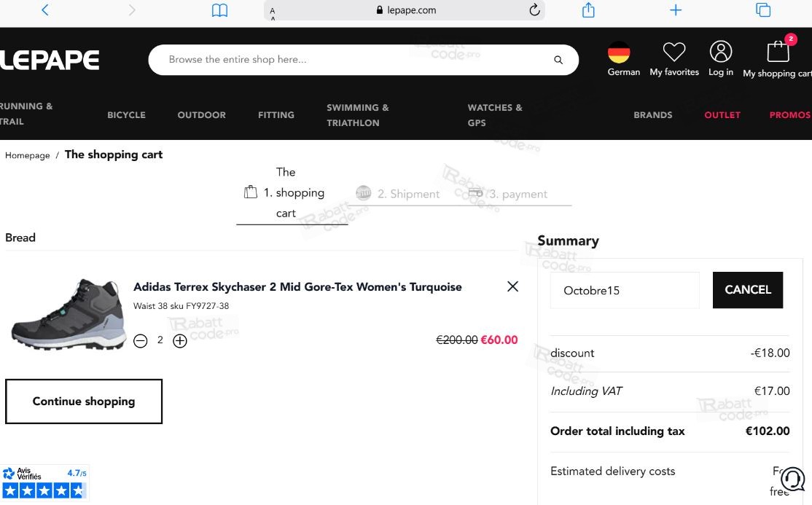Focus the Octobre15 coupon code field

tap(625, 290)
